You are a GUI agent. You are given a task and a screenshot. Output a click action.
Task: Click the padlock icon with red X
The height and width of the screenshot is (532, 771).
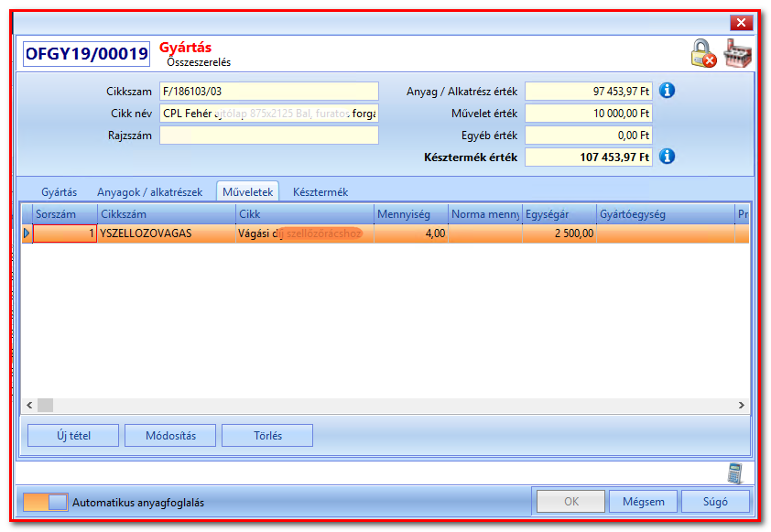(x=703, y=53)
